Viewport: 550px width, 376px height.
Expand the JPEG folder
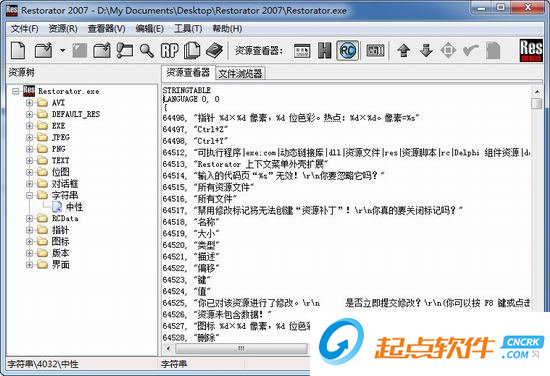click(x=29, y=137)
